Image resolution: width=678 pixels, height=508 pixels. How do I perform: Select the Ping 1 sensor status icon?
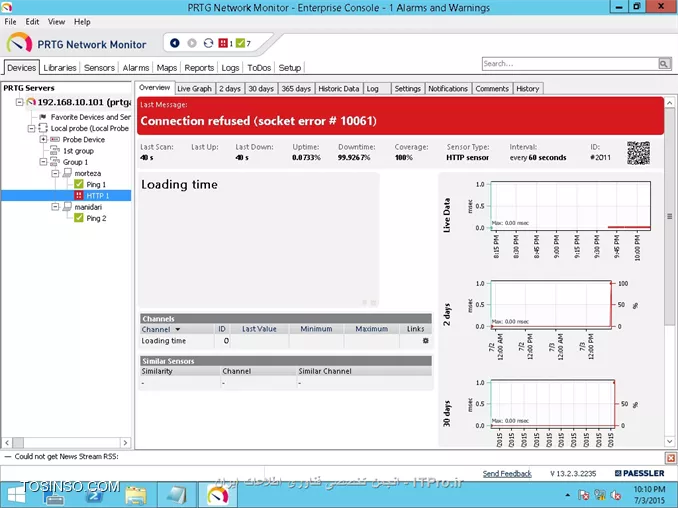[x=79, y=184]
